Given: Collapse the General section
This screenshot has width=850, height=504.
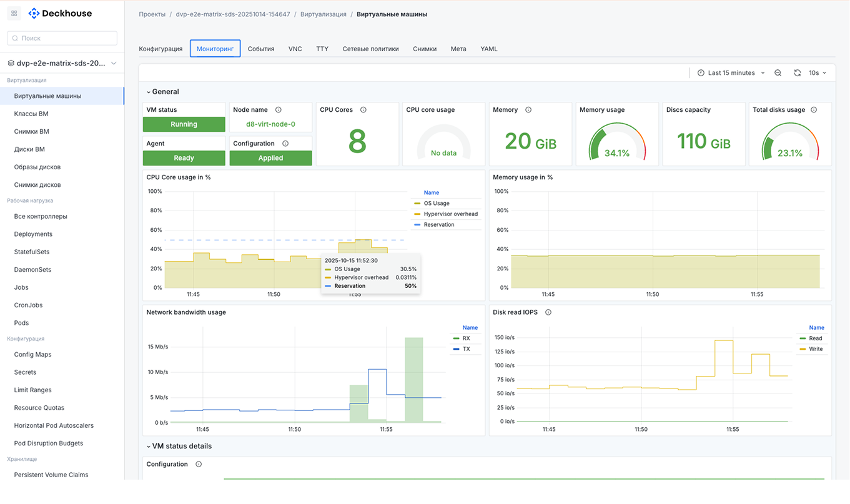Looking at the screenshot, I should click(162, 92).
